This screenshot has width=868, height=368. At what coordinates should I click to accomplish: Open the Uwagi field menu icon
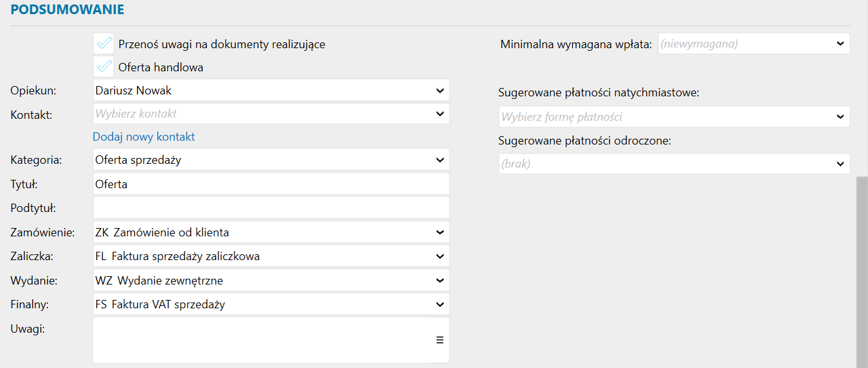pos(440,340)
